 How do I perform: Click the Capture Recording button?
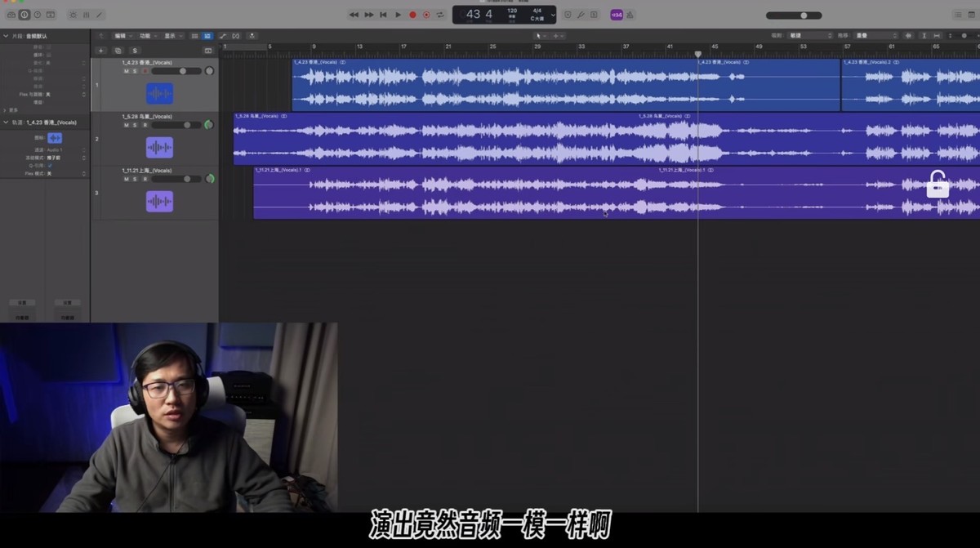(x=426, y=15)
